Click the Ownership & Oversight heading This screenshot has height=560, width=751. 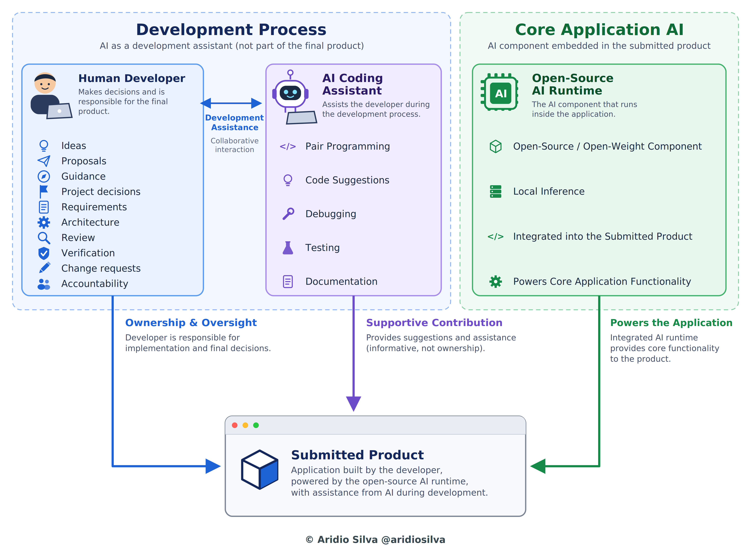coord(191,323)
